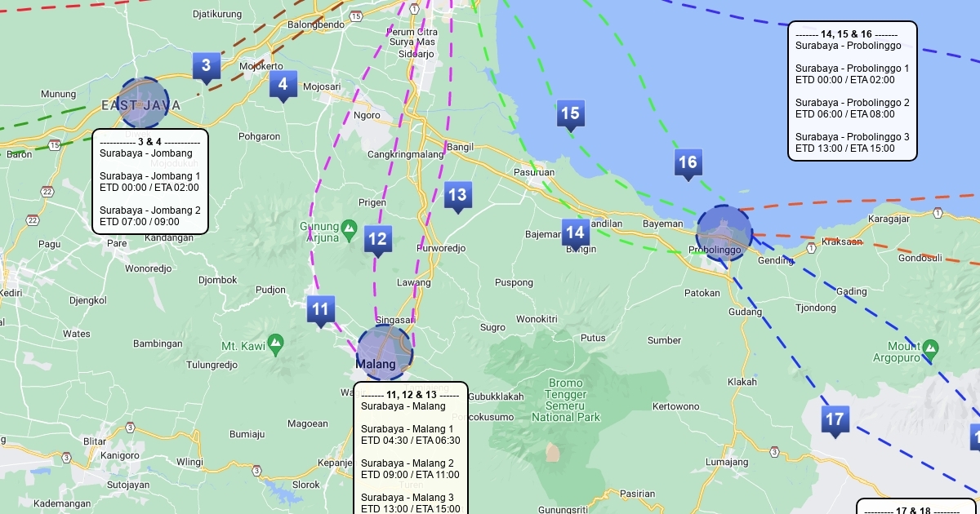Select marker 16 above Probolinggo
The image size is (980, 514).
pos(688,162)
